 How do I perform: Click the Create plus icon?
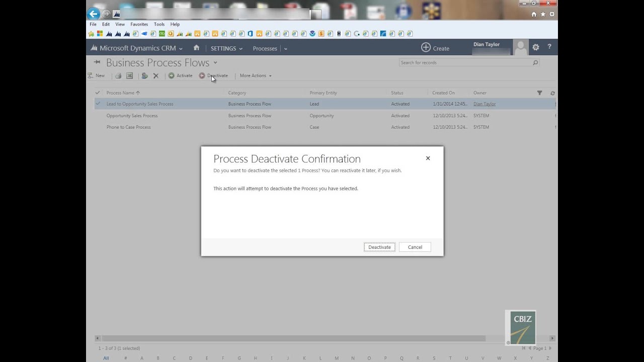click(x=426, y=47)
